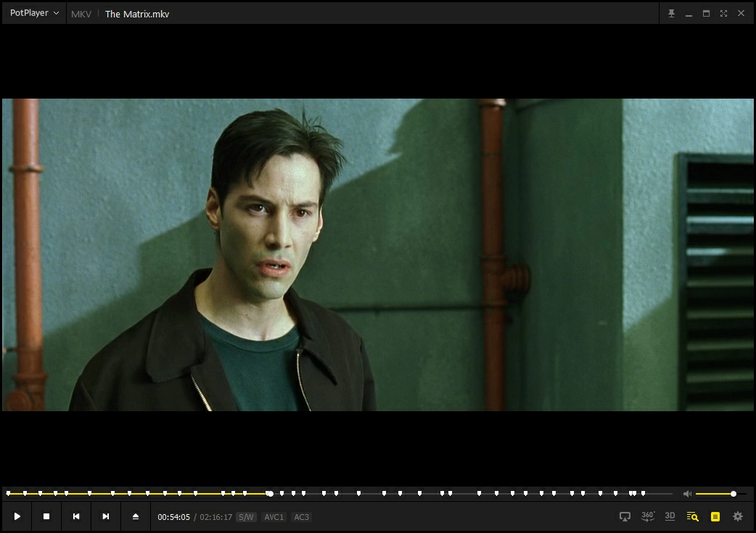Stop video playback
The width and height of the screenshot is (756, 533).
(46, 516)
